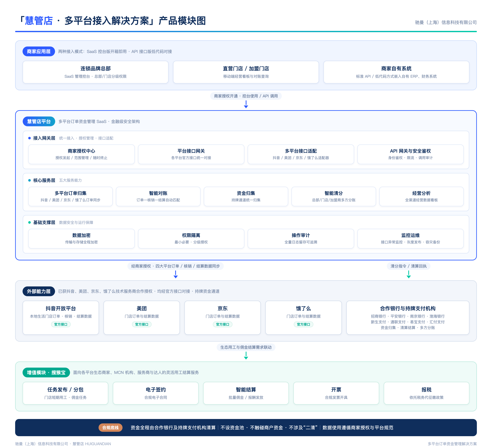Viewport: 492px width, 448px height.
Task: Open the 合作银行与持牌支付机构 card
Action: (x=408, y=318)
